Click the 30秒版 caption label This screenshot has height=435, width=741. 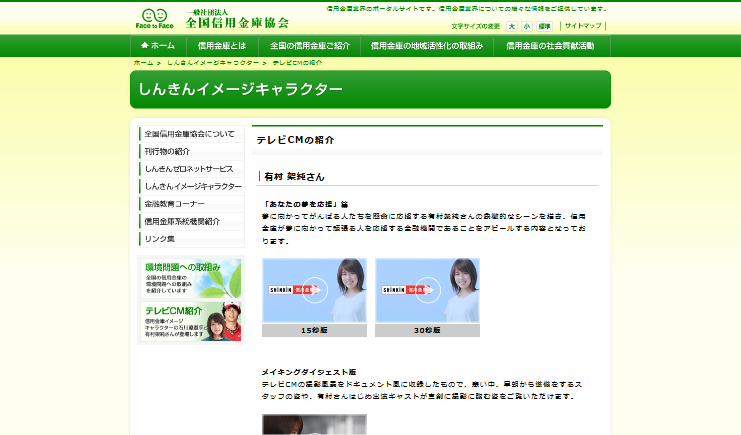[x=427, y=330]
